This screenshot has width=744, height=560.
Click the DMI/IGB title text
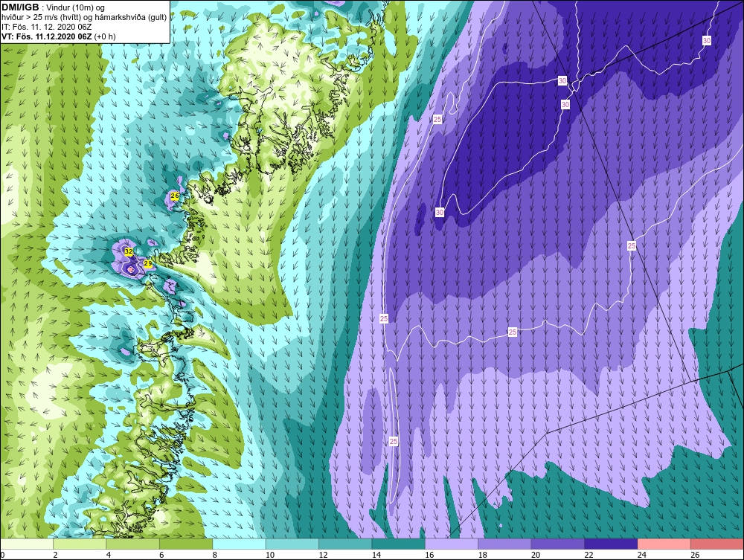(x=20, y=7)
